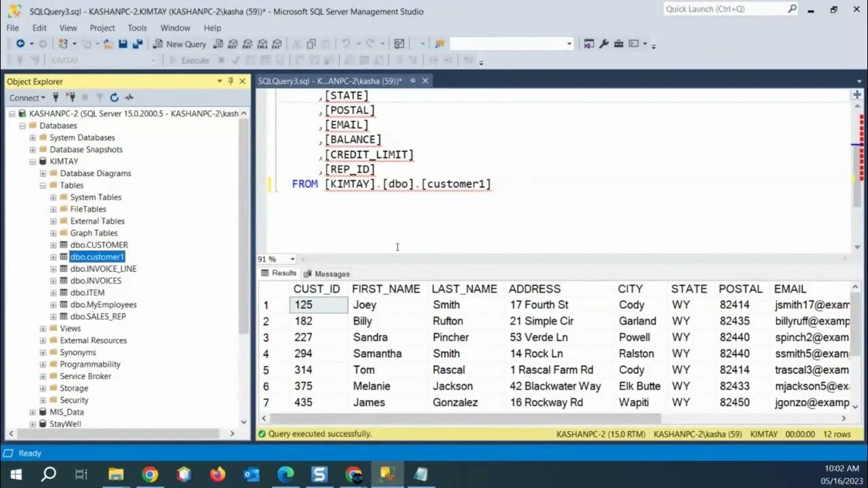The image size is (868, 488).
Task: Click the Disconnect icon in Object Explorer
Action: click(x=71, y=98)
